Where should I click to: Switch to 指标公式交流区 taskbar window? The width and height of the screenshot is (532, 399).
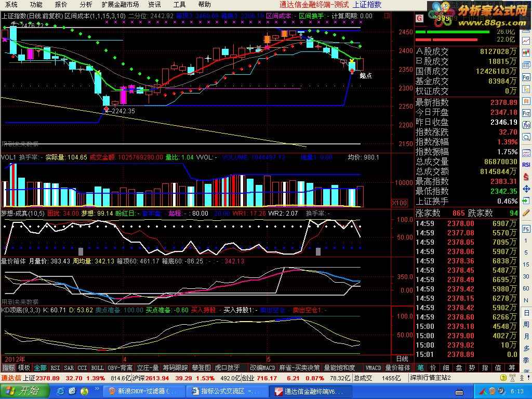(227, 391)
